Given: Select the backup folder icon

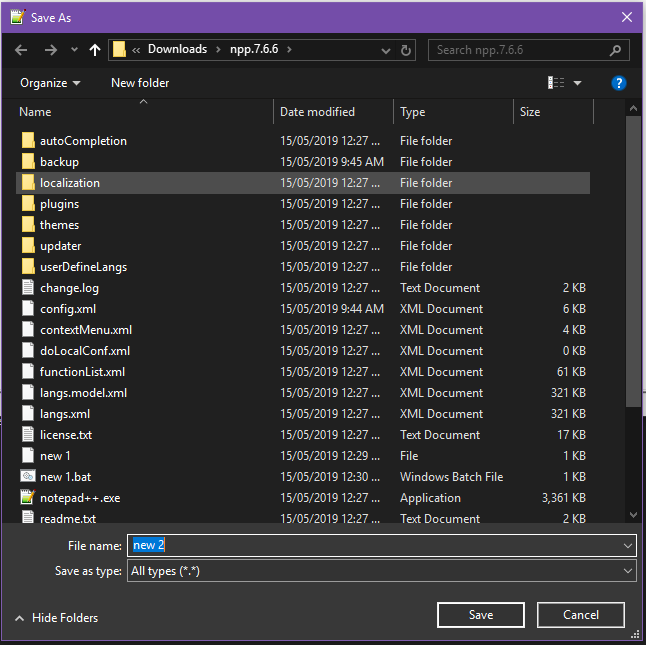Looking at the screenshot, I should click(28, 161).
